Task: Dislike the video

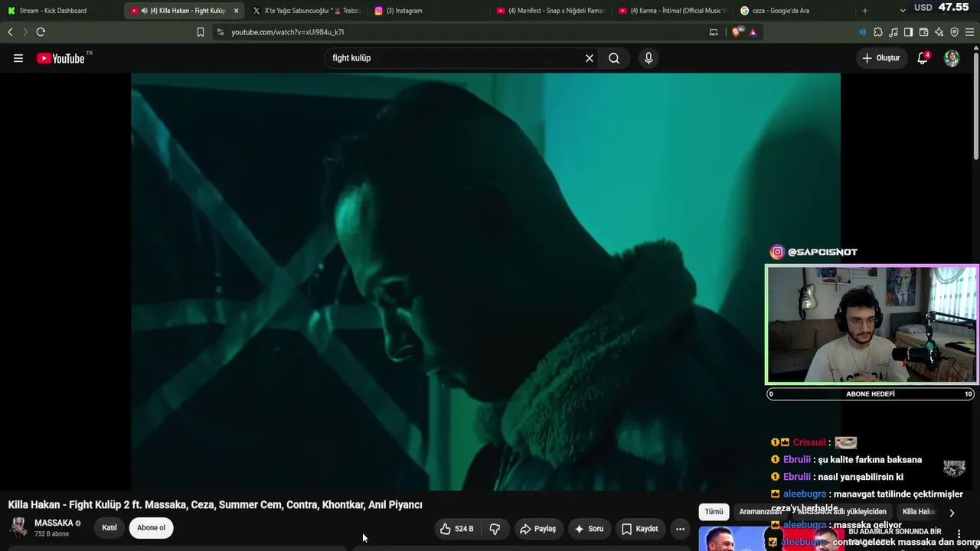Action: tap(495, 529)
